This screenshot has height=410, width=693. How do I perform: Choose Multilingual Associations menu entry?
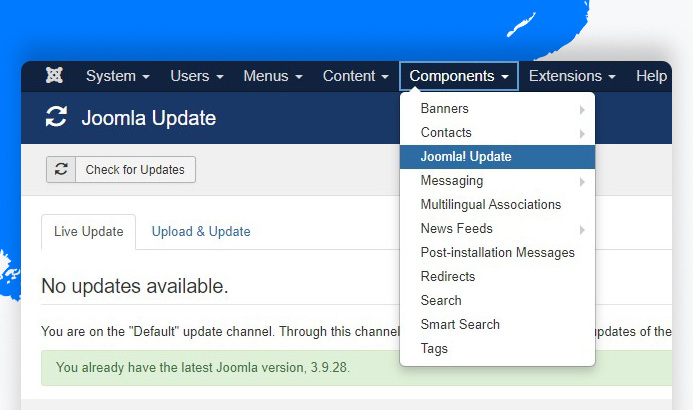pyautogui.click(x=497, y=205)
